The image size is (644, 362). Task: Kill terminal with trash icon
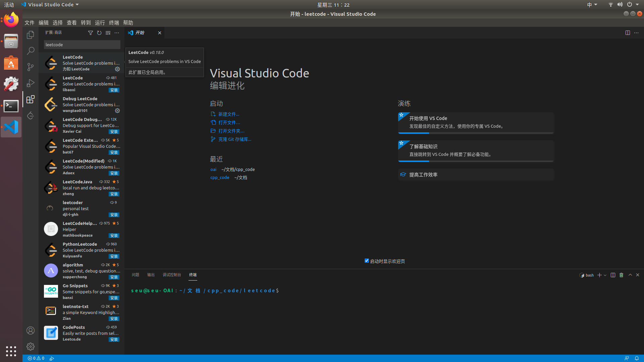(621, 275)
